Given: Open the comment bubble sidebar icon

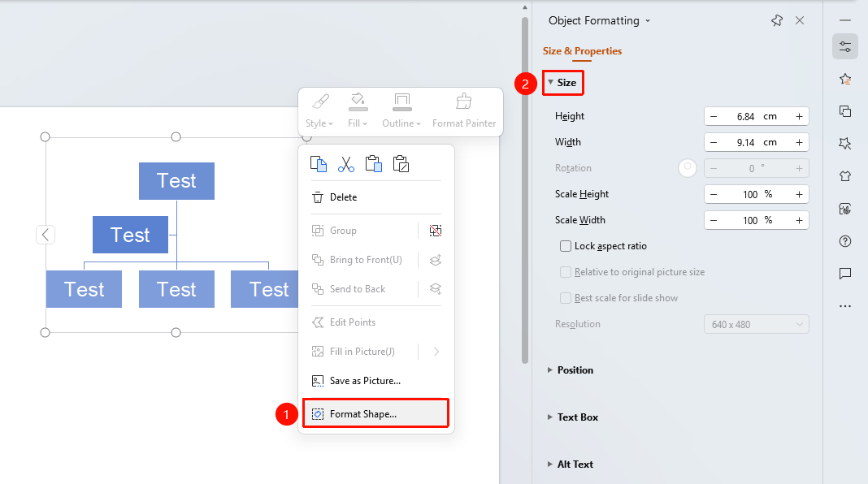Looking at the screenshot, I should point(845,274).
